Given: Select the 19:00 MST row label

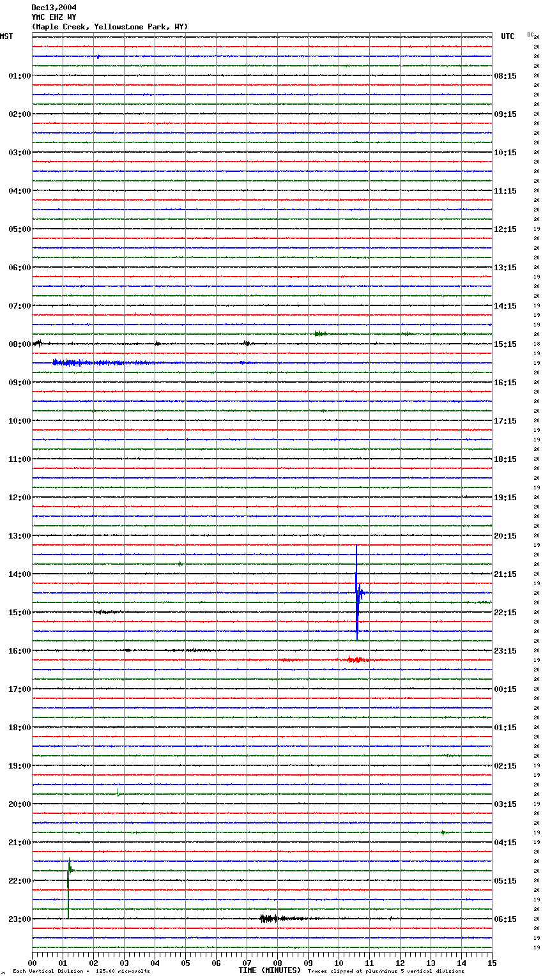Looking at the screenshot, I should point(20,766).
